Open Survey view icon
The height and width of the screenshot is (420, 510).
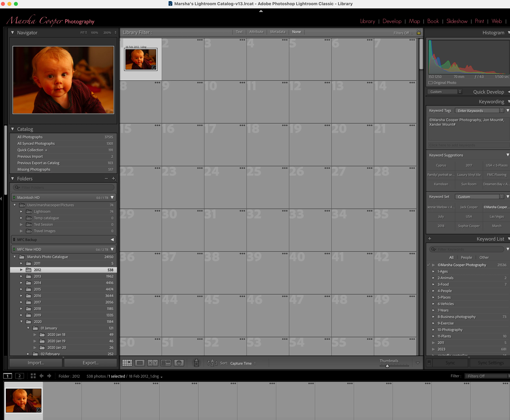[x=166, y=363]
